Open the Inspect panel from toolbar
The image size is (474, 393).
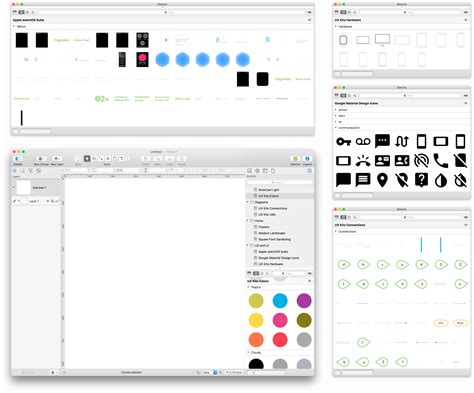(x=307, y=160)
